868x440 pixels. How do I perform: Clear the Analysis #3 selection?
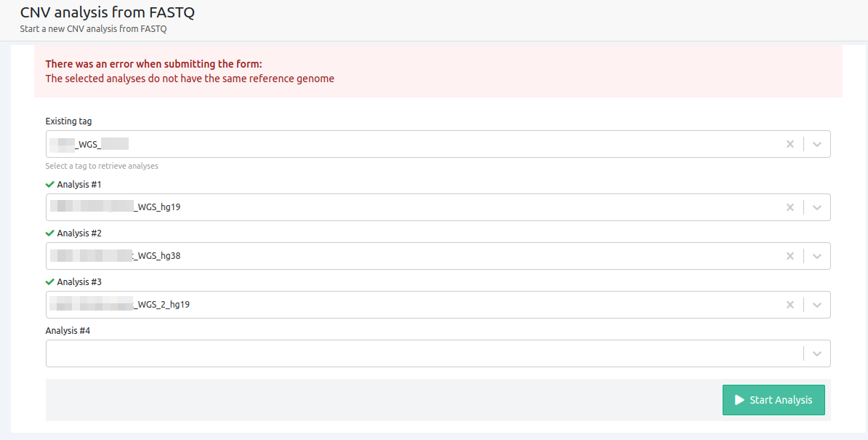point(789,305)
